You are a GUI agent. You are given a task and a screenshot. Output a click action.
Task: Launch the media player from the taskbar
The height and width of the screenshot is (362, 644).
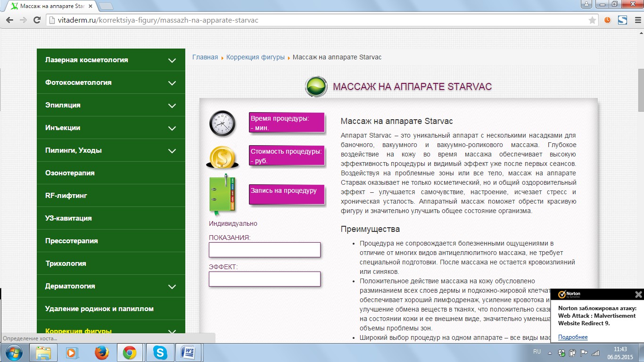tap(72, 353)
